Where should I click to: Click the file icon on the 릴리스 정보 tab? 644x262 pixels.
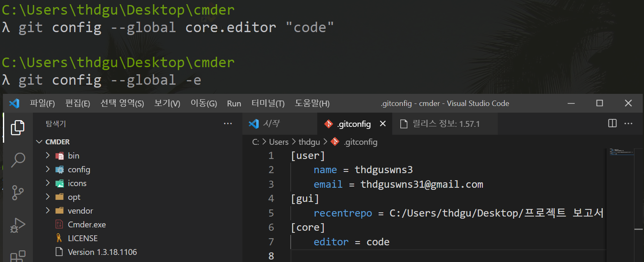click(x=403, y=124)
